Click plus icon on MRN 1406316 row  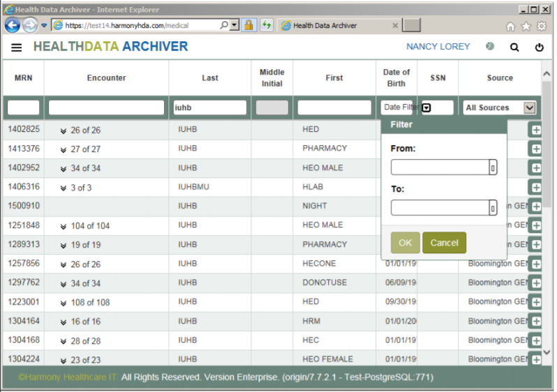[536, 188]
